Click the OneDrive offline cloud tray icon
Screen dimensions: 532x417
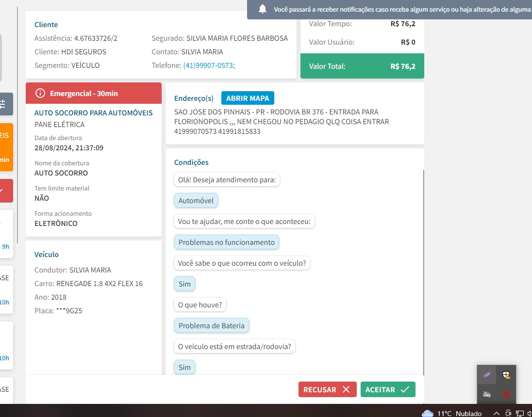click(x=486, y=394)
